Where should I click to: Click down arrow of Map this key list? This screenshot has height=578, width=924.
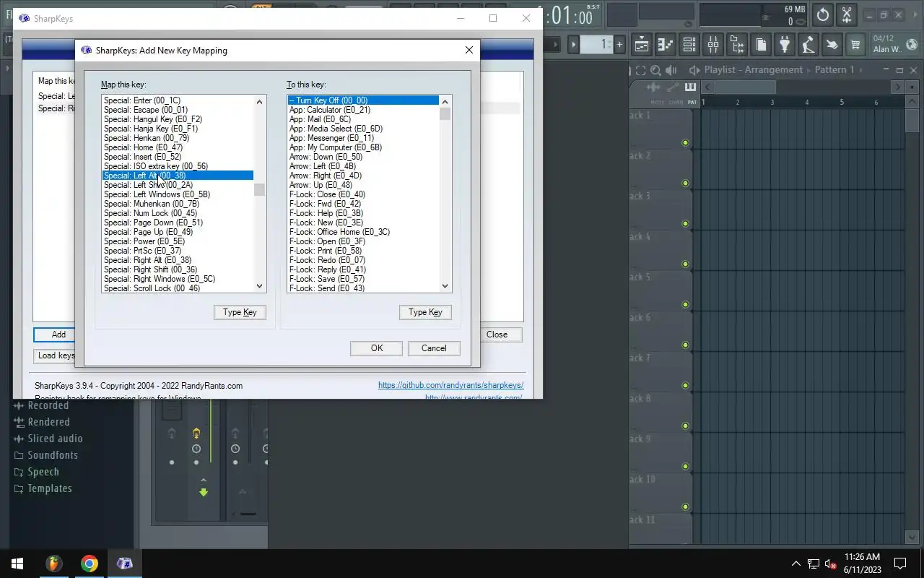(260, 286)
